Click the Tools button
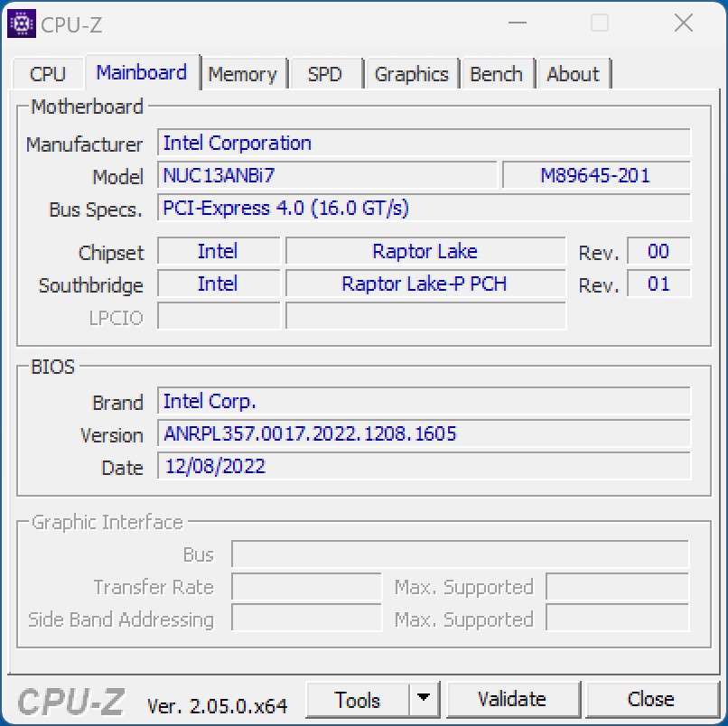This screenshot has width=728, height=726. coord(358,699)
